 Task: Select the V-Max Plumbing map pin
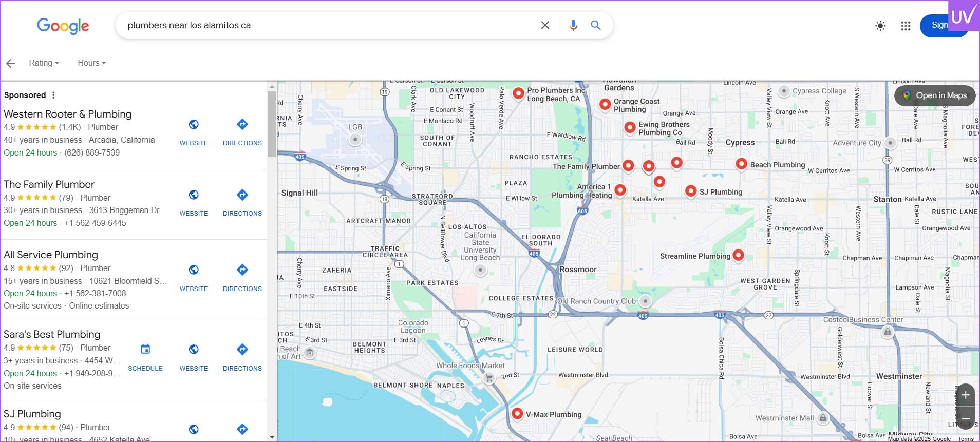click(x=517, y=413)
